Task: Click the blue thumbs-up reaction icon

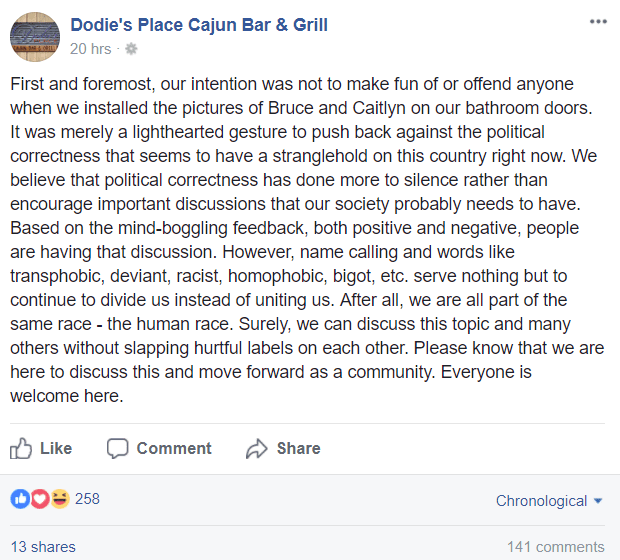Action: pyautogui.click(x=20, y=499)
